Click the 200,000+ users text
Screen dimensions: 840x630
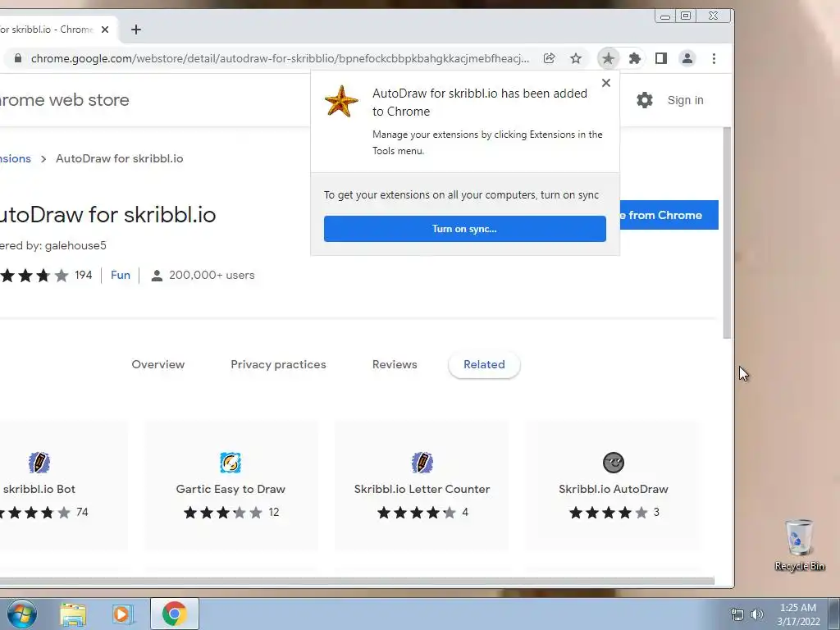(x=212, y=275)
